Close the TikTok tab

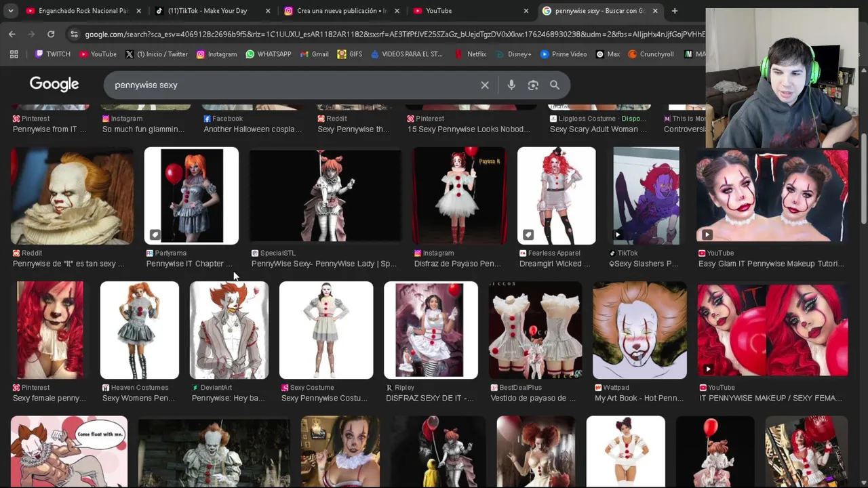point(268,11)
